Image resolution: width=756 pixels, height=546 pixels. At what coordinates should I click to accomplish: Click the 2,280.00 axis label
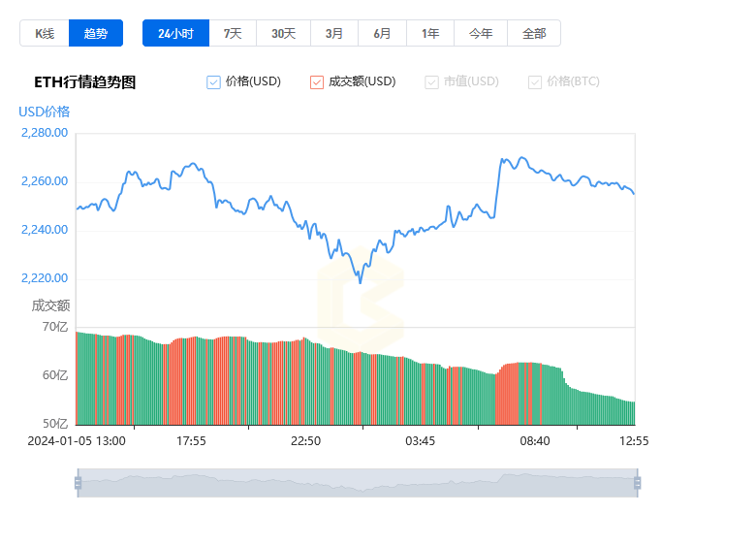(x=45, y=133)
